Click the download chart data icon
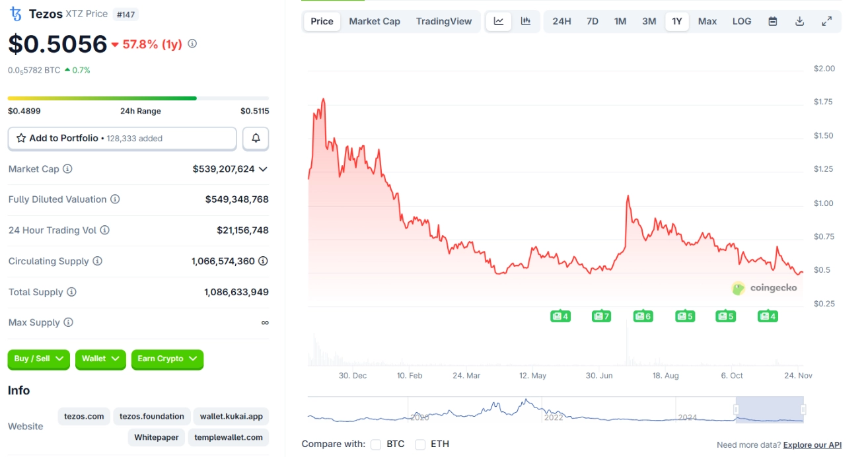 [x=799, y=21]
